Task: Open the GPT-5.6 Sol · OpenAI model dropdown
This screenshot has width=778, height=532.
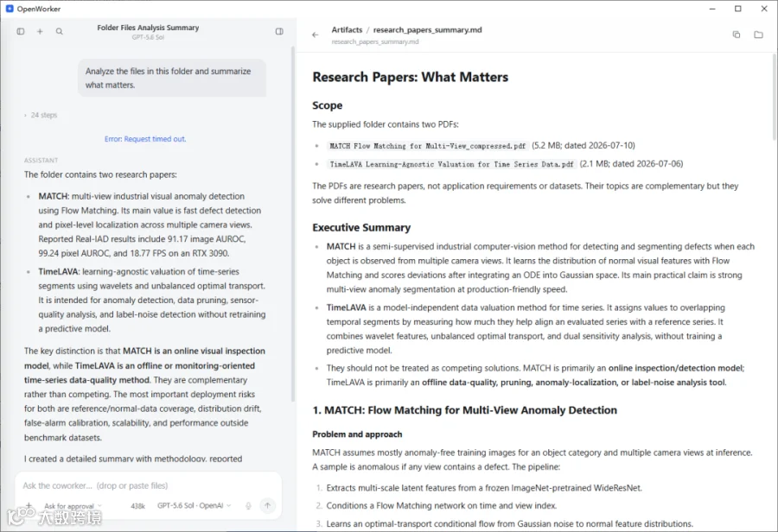Action: point(194,506)
